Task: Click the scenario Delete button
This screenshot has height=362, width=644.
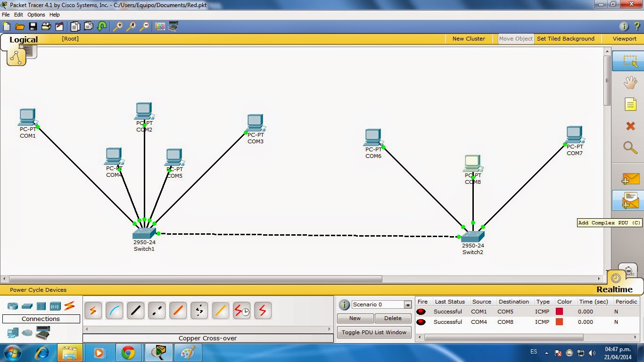Action: pyautogui.click(x=393, y=318)
